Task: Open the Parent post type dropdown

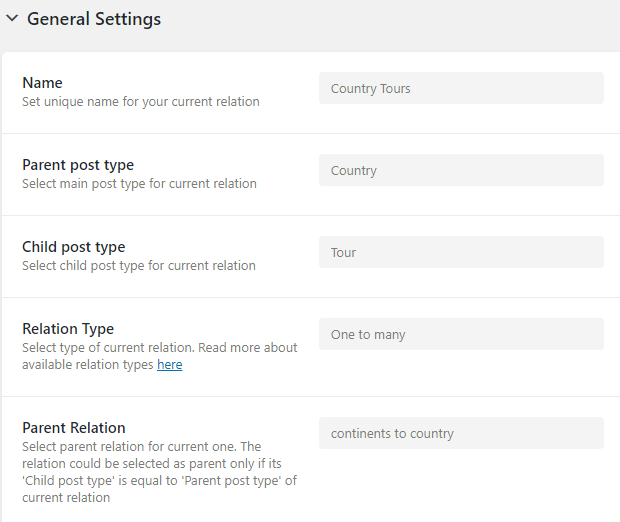Action: click(x=461, y=170)
